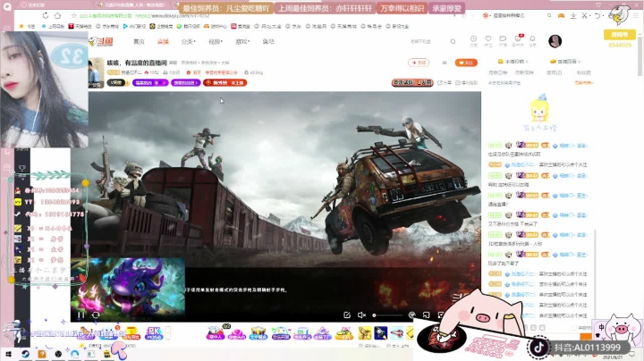Viewport: 644px width, 361px height.
Task: Click the share link above player
Action: 445,83
